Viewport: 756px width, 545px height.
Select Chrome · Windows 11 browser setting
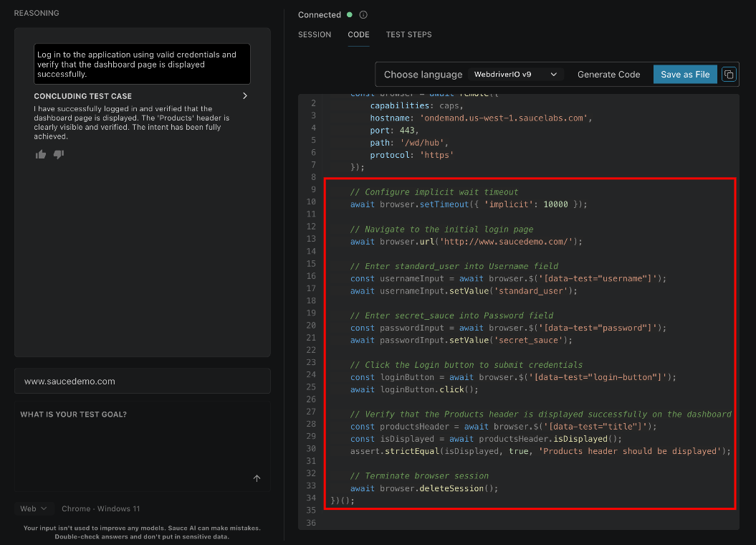pyautogui.click(x=101, y=508)
